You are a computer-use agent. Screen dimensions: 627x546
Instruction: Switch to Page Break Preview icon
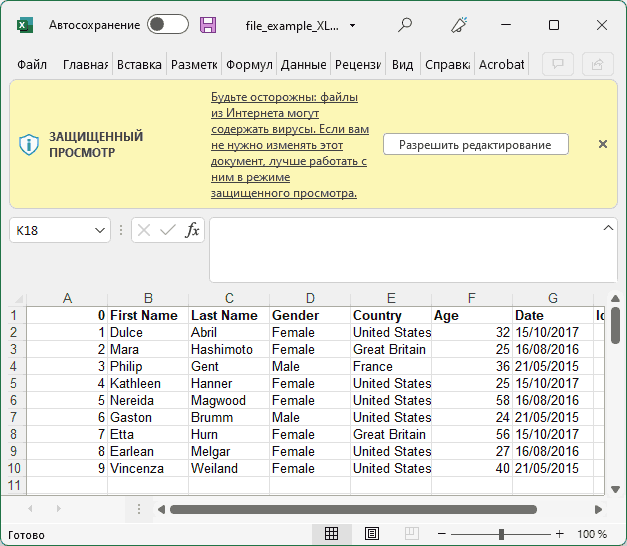tap(411, 534)
